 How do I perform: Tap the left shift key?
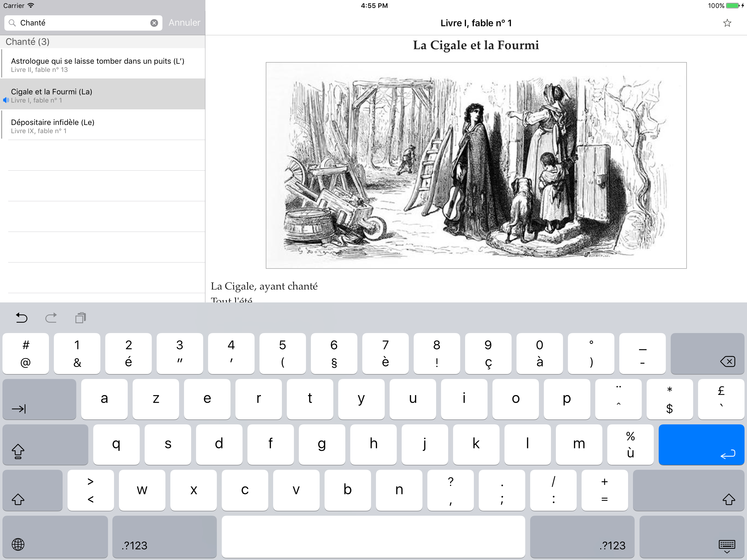33,490
